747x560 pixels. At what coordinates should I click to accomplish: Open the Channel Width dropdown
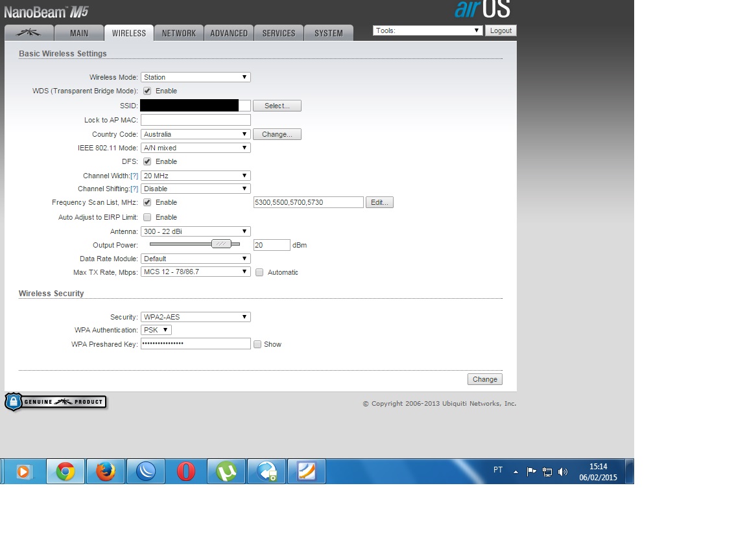click(195, 176)
